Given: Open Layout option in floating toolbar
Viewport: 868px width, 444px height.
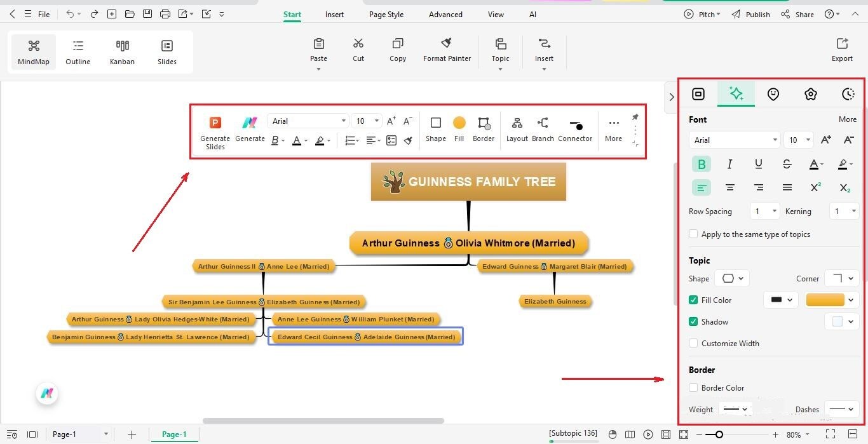Looking at the screenshot, I should pos(517,129).
